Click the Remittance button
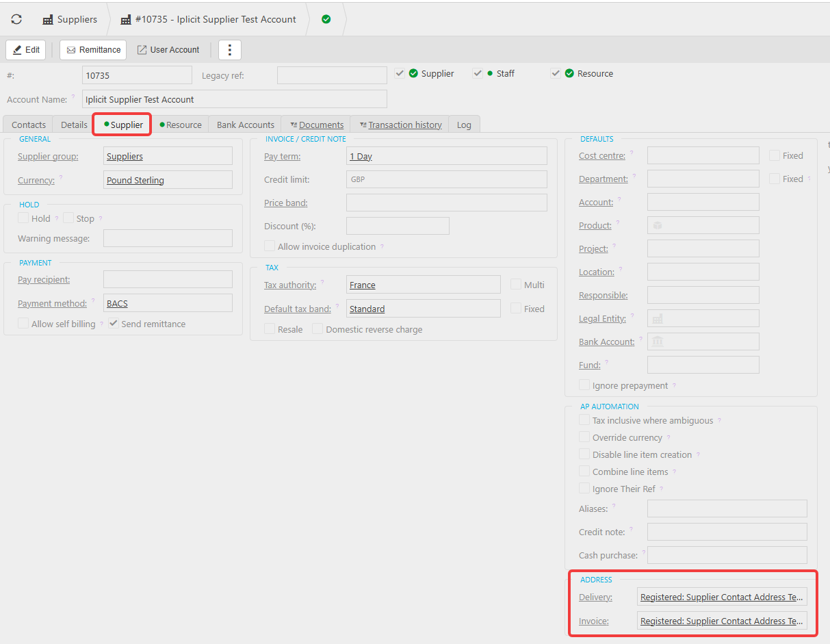The height and width of the screenshot is (644, 830). click(93, 50)
